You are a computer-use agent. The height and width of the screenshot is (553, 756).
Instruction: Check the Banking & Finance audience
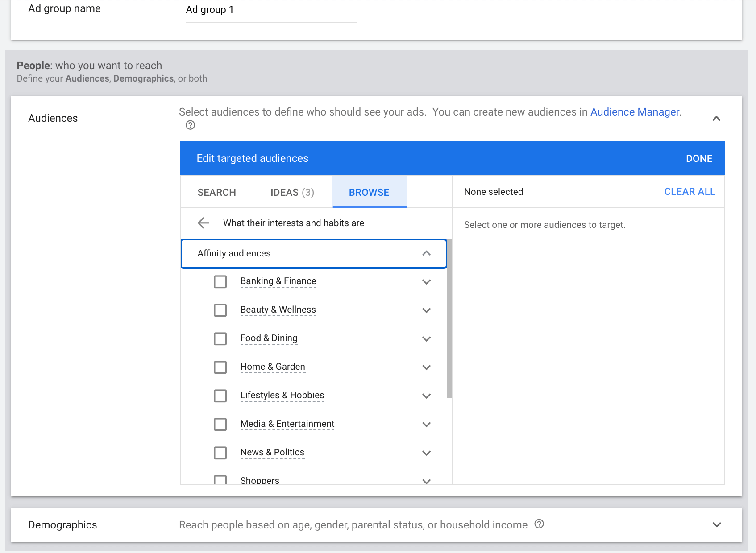[220, 281]
